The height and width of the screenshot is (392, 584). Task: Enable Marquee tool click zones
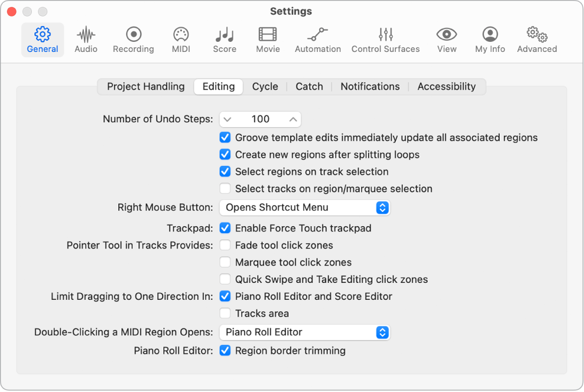pyautogui.click(x=225, y=262)
